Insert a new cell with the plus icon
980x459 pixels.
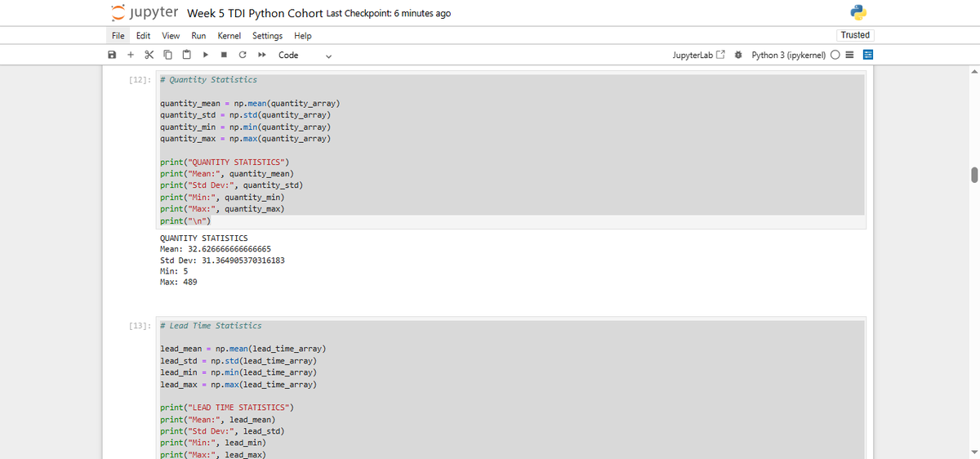pyautogui.click(x=130, y=55)
